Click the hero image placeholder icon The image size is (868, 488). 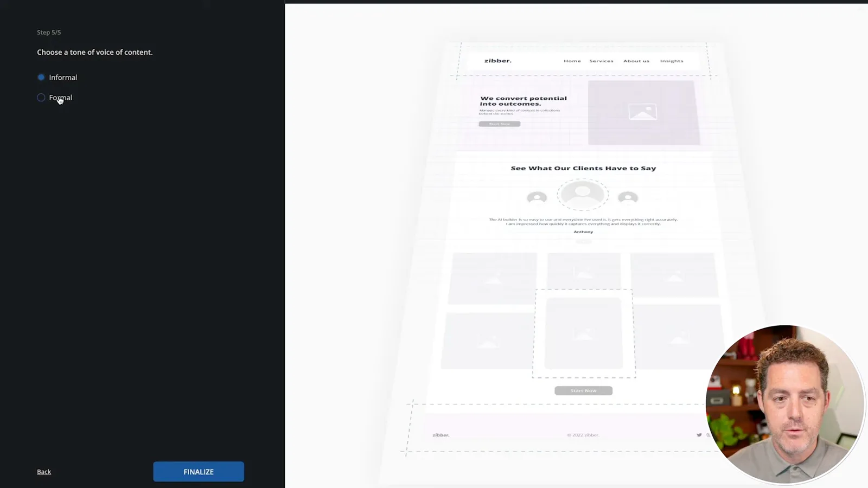643,112
